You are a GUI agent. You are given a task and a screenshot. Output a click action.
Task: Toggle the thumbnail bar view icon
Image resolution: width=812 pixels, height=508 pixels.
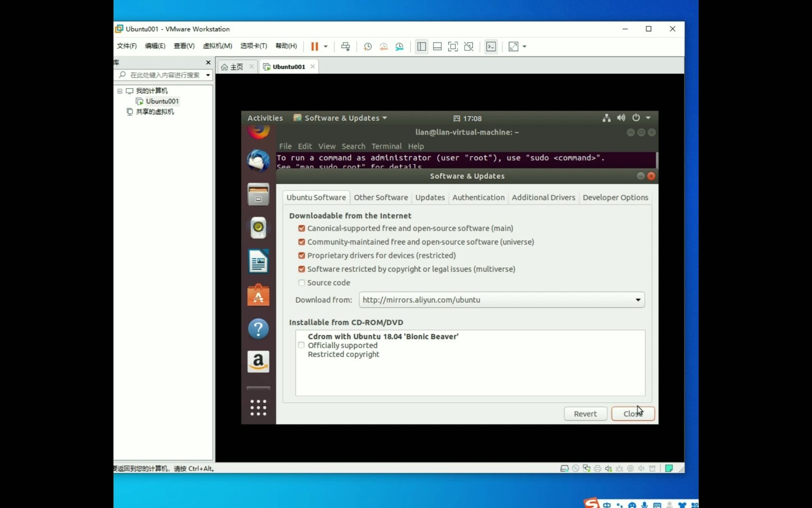437,46
